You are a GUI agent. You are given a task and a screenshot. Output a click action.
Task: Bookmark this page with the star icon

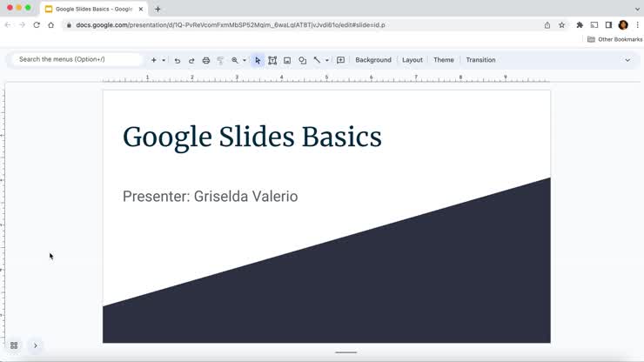point(561,25)
